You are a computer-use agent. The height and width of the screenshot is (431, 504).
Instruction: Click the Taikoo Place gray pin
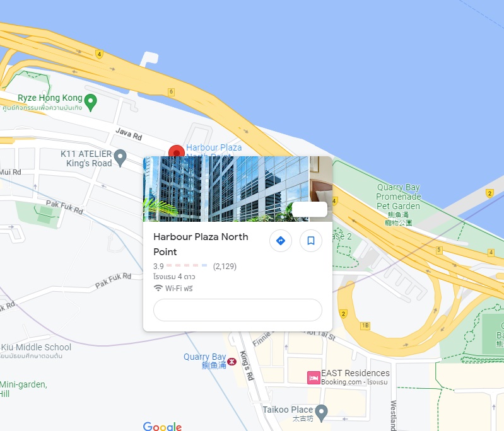tap(322, 413)
